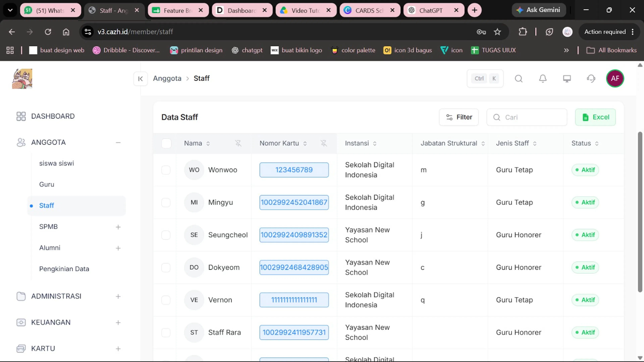
Task: Sort table by Instansi column
Action: pos(374,143)
